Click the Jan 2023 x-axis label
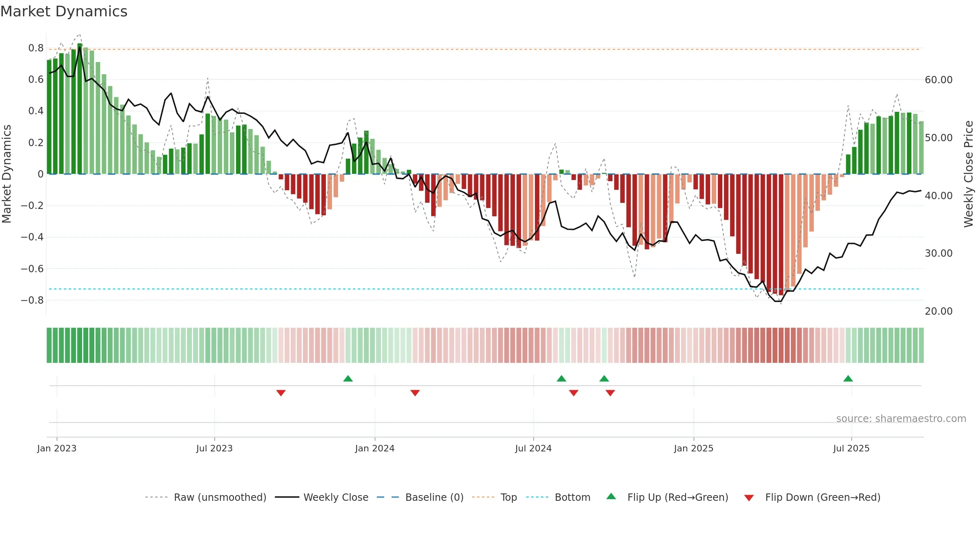The height and width of the screenshot is (551, 980). point(57,448)
